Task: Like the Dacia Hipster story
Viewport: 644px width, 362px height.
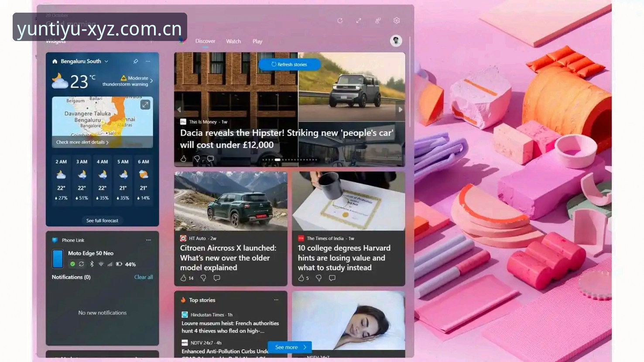Action: tap(183, 159)
